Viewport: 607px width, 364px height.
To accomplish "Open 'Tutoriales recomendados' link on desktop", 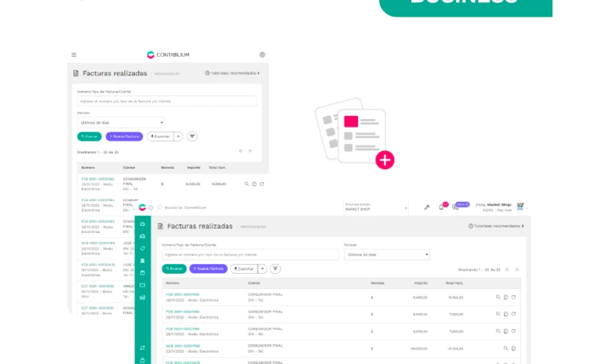I will coord(496,226).
